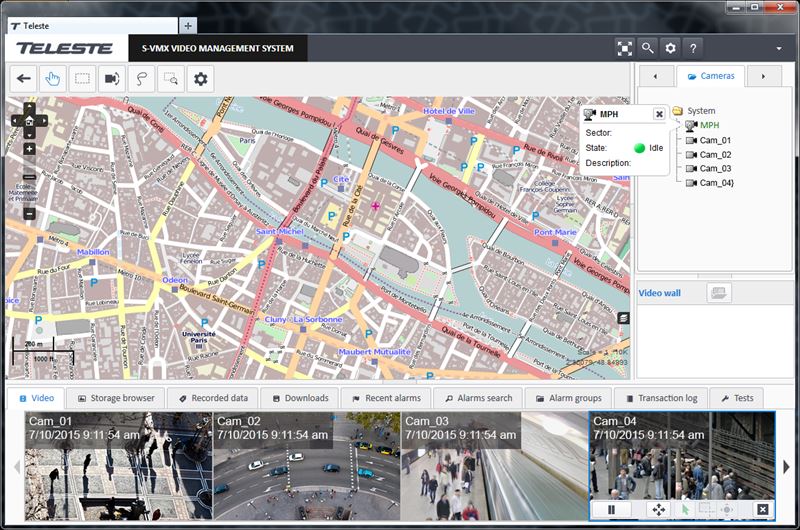Select the lasso selection tool
This screenshot has height=530, width=800.
[x=142, y=78]
